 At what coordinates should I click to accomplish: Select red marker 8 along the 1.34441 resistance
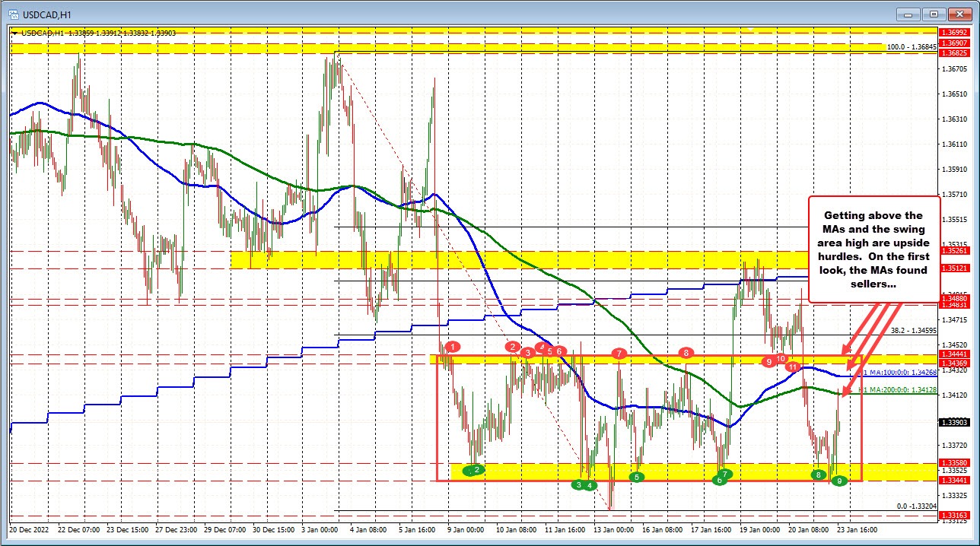click(x=686, y=352)
